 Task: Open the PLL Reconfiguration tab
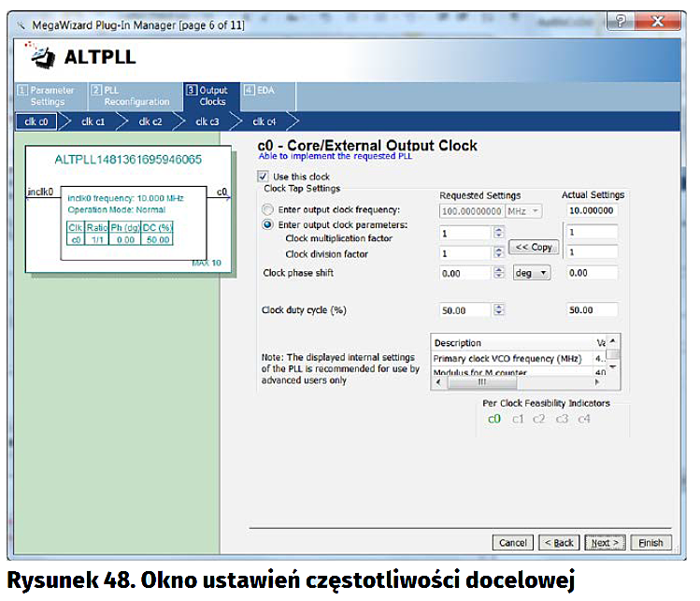pyautogui.click(x=131, y=95)
